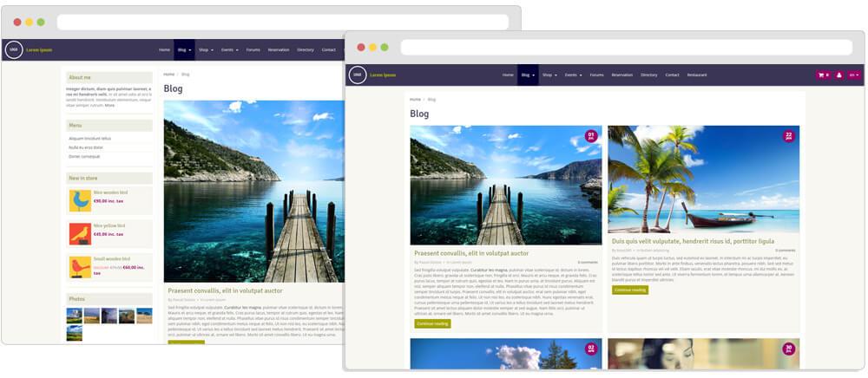Expand the Blog menu in front window
Screen dimensions: 868x378
click(x=528, y=75)
